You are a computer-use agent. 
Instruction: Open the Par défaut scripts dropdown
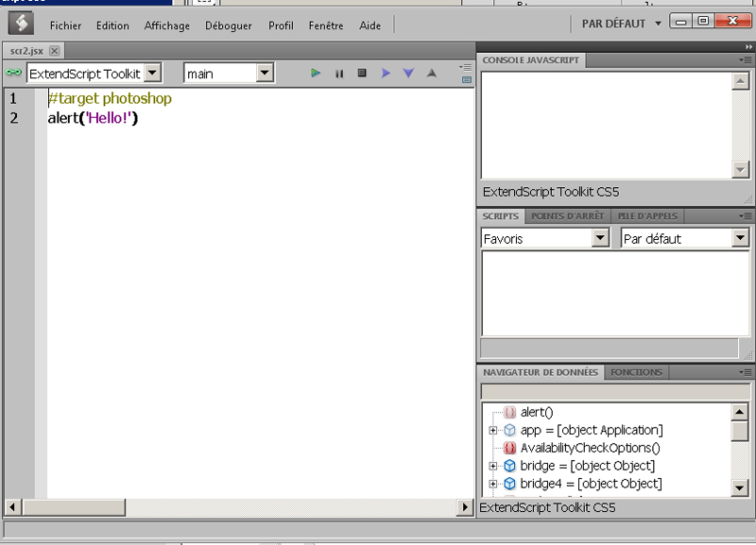click(740, 238)
